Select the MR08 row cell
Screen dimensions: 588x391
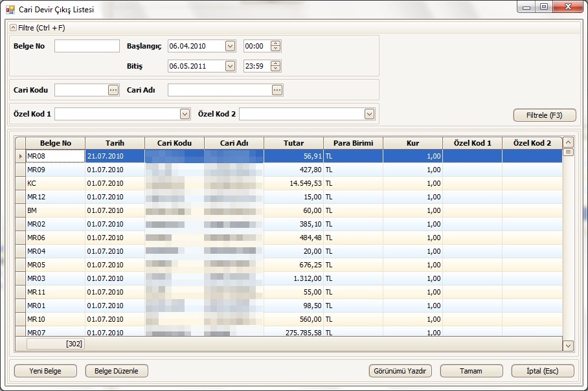[x=56, y=156]
